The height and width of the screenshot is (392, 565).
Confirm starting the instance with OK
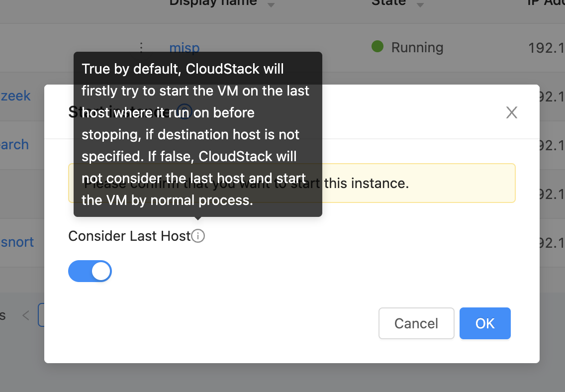[x=485, y=323]
